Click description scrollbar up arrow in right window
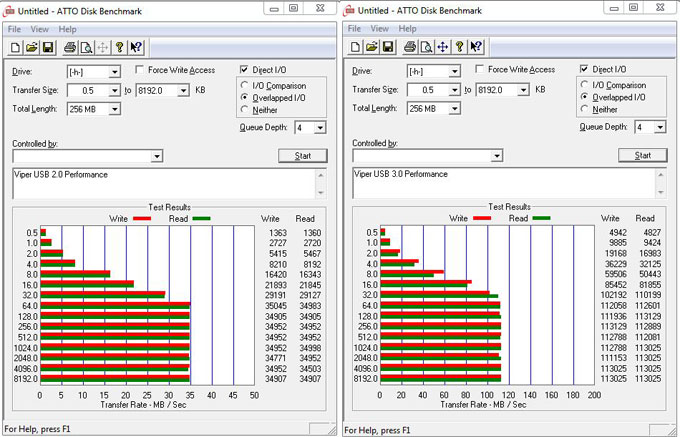 click(x=660, y=175)
